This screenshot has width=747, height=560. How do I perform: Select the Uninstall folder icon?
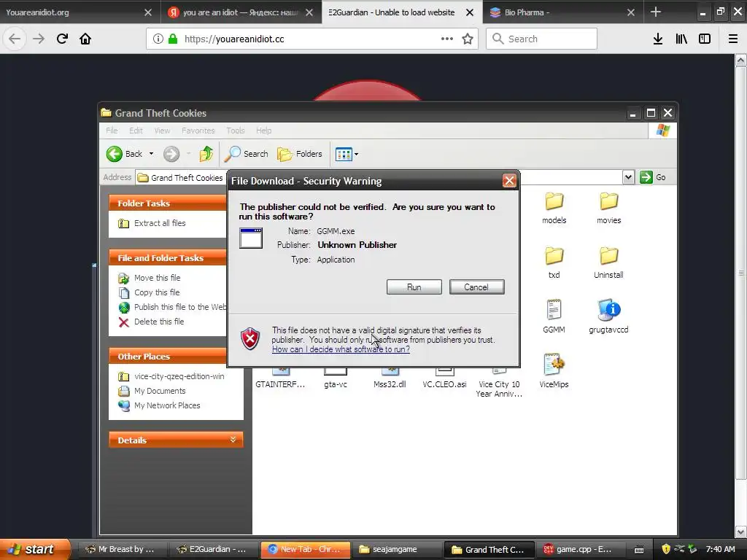point(609,256)
